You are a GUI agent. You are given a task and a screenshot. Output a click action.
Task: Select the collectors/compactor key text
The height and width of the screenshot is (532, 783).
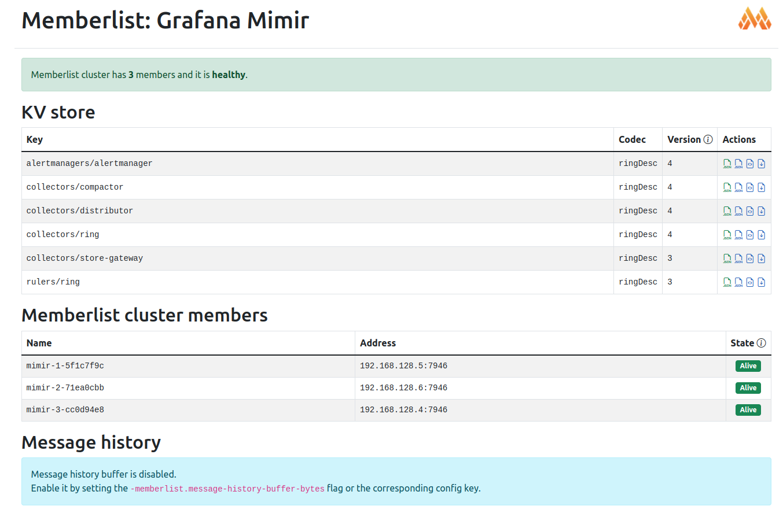tap(75, 187)
